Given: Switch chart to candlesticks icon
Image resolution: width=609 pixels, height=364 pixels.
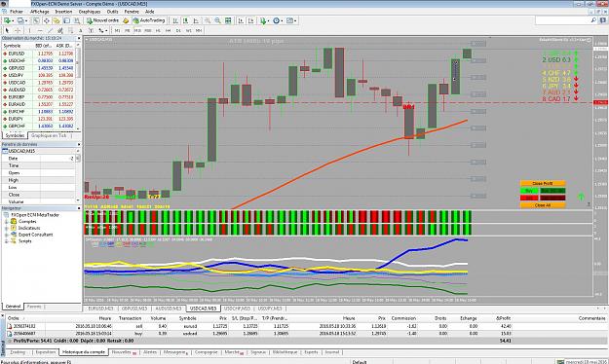Looking at the screenshot, I should tap(186, 20).
